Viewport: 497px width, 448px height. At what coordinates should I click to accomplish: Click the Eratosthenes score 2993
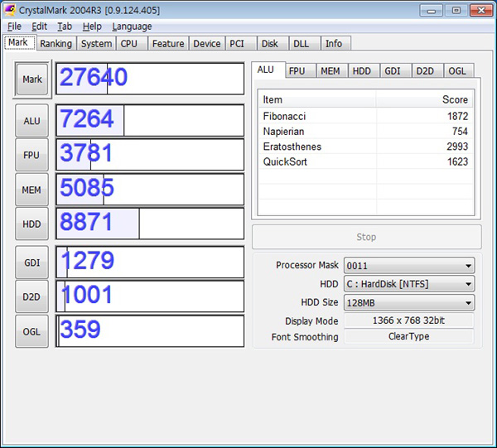click(458, 147)
